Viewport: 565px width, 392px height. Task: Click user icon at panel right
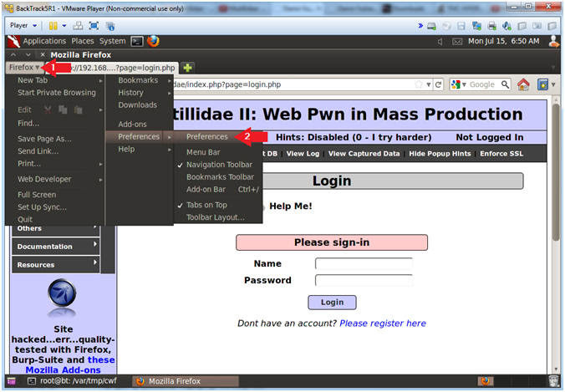click(554, 42)
